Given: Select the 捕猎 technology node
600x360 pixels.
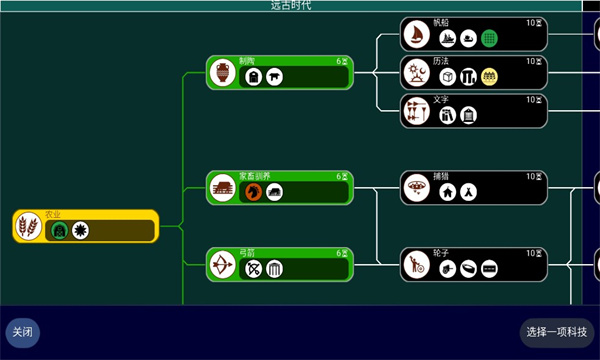Looking at the screenshot, I should [474, 188].
